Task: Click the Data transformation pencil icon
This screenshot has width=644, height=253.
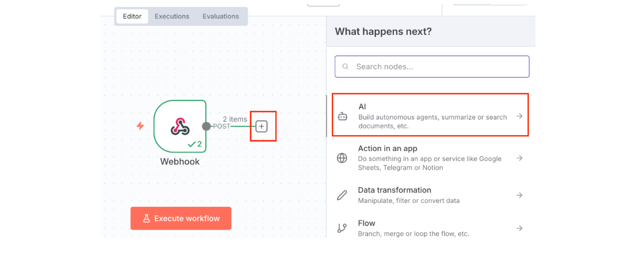Action: point(342,195)
